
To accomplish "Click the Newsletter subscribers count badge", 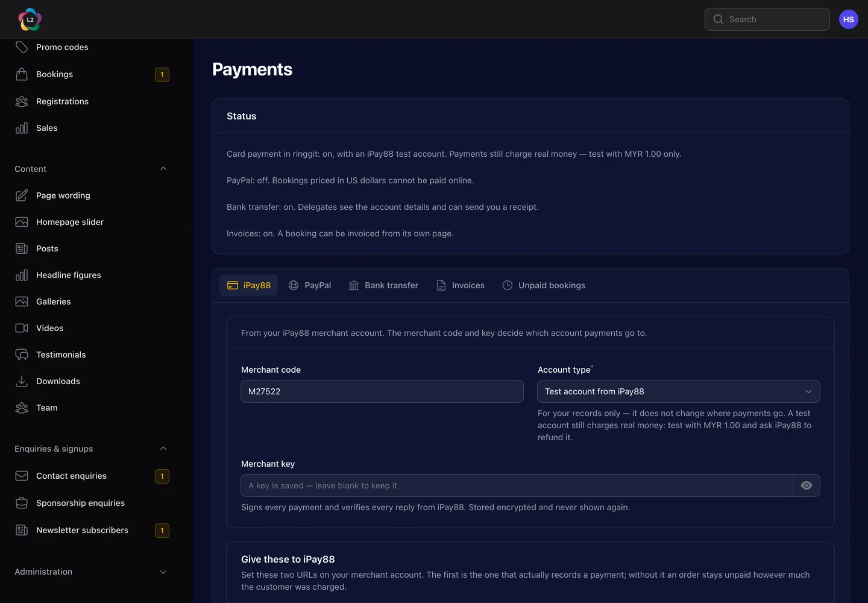I will tap(162, 530).
